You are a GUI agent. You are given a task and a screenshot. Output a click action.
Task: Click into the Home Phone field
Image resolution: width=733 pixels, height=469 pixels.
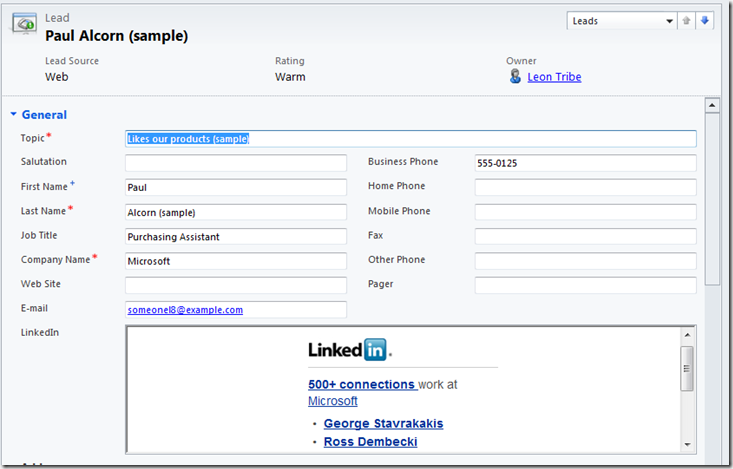(x=585, y=187)
